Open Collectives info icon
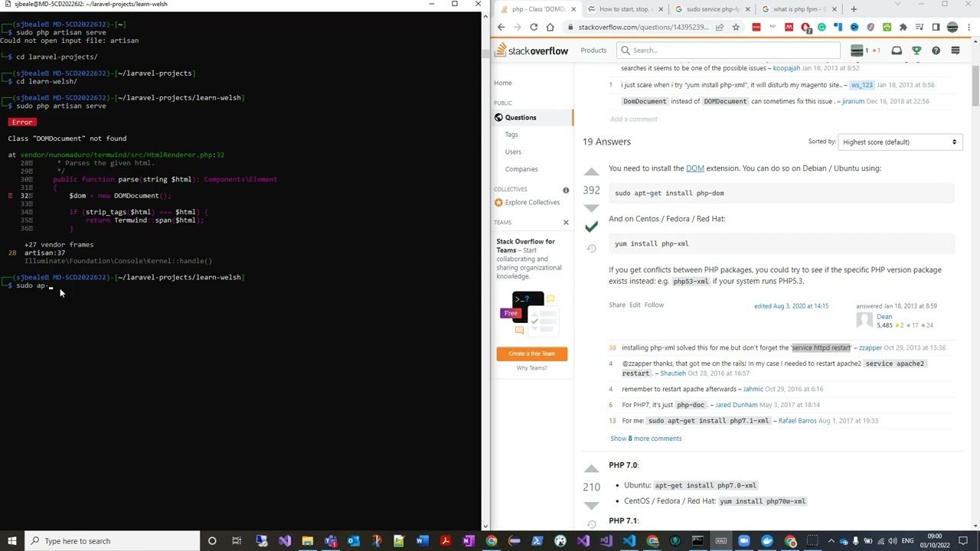Viewport: 980px width, 551px height. coord(566,190)
